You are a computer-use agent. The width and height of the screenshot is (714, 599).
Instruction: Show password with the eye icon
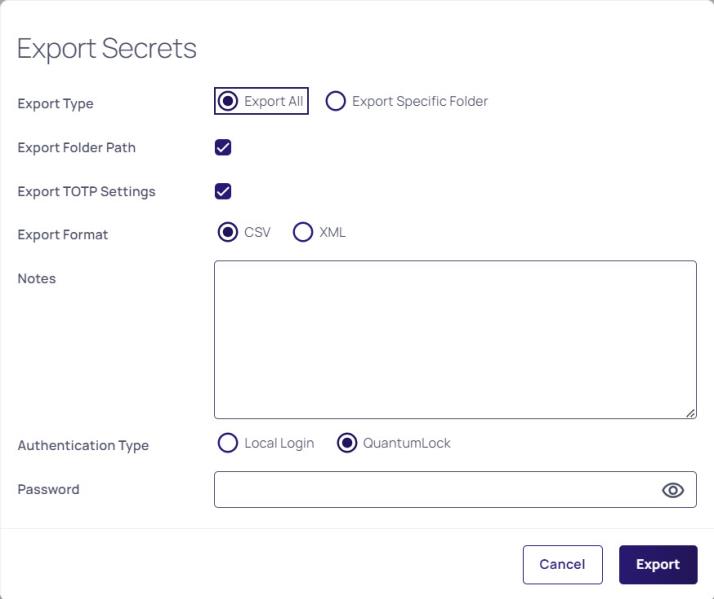[673, 490]
